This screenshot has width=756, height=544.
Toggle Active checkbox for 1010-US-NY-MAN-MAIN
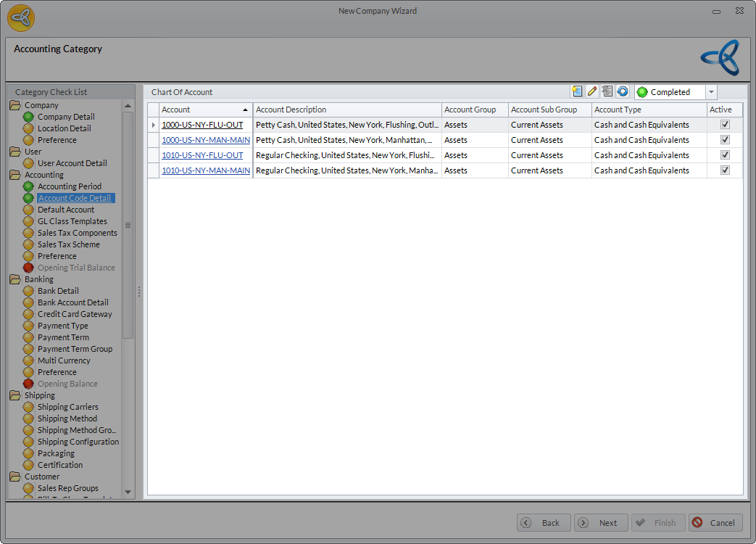tap(725, 170)
